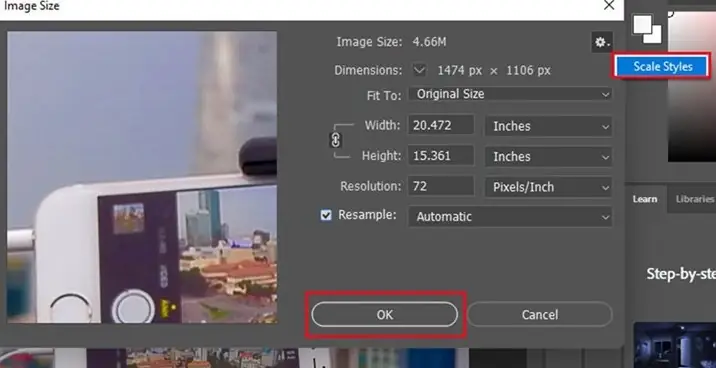Select the Scale Styles menu item
This screenshot has width=716, height=368.
[x=663, y=67]
